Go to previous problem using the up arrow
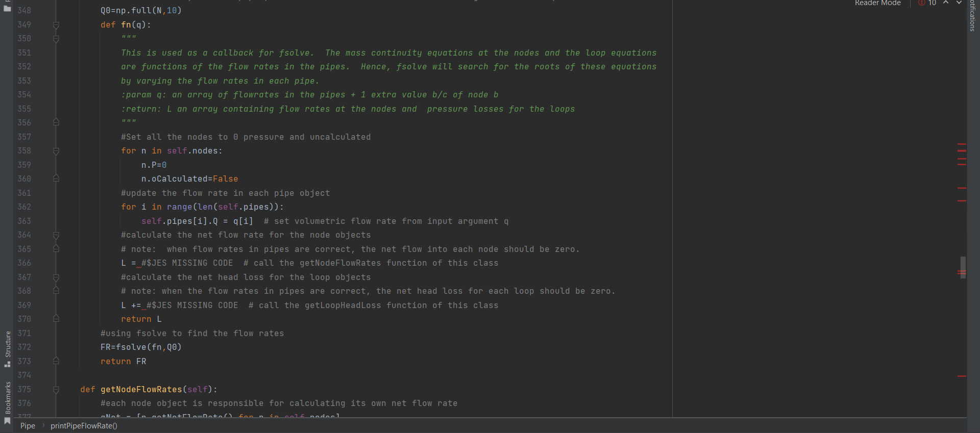This screenshot has width=980, height=433. [x=946, y=3]
